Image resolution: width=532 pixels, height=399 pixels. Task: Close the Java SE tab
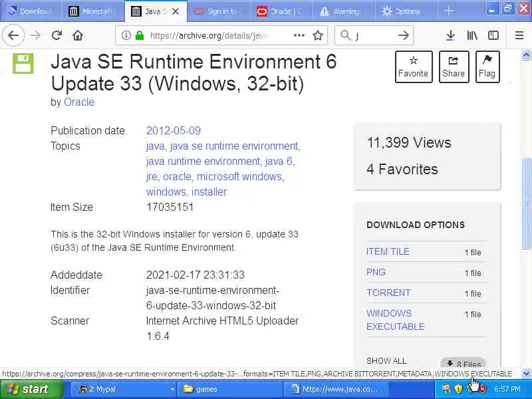coord(176,11)
